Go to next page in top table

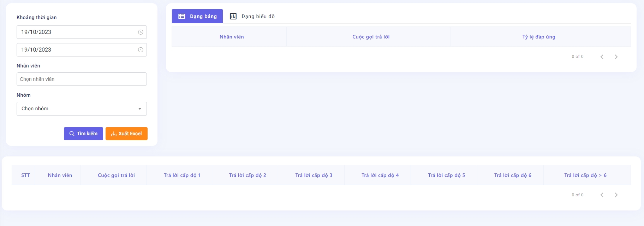(x=616, y=57)
